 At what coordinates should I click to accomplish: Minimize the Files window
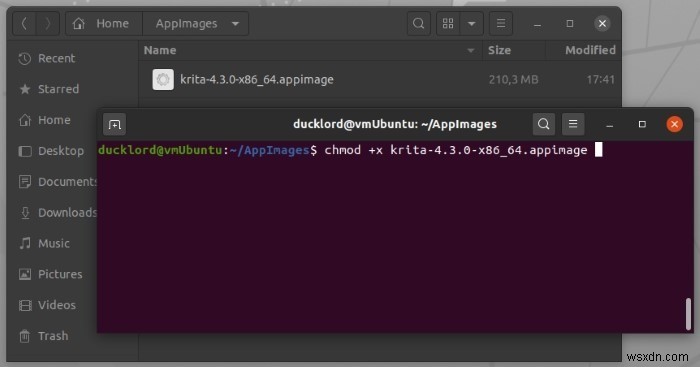pyautogui.click(x=538, y=24)
